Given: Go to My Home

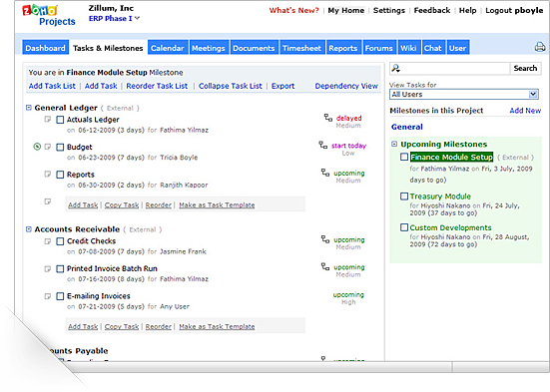Looking at the screenshot, I should (345, 11).
